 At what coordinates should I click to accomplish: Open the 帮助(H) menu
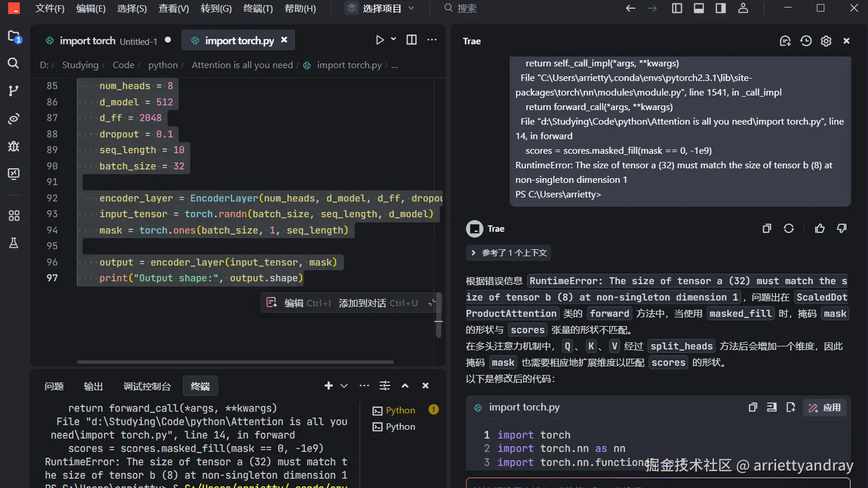pyautogui.click(x=300, y=8)
